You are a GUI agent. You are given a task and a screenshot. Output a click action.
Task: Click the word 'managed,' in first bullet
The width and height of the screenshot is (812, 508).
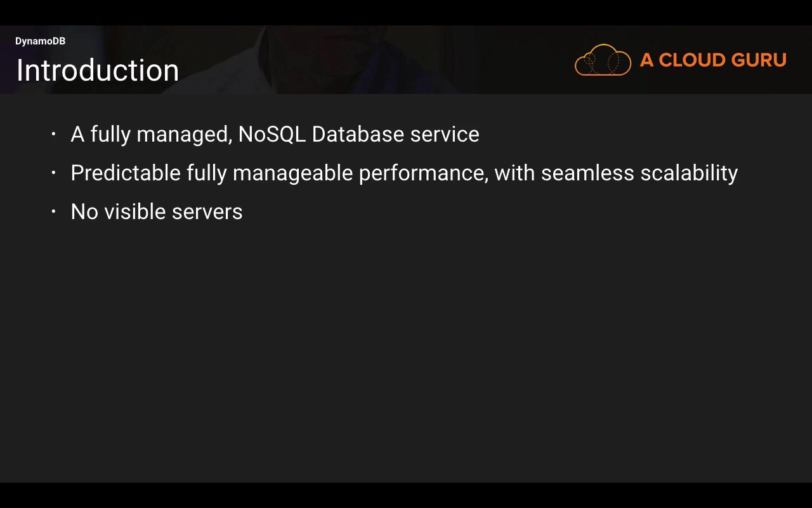click(x=184, y=135)
